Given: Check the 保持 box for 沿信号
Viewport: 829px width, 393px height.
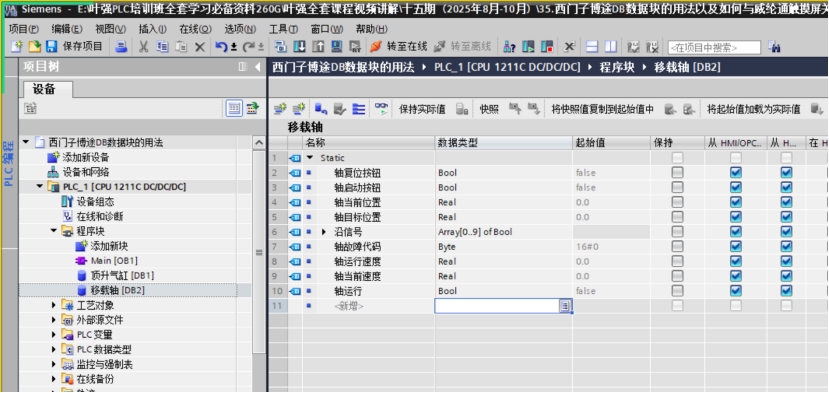Looking at the screenshot, I should 677,232.
